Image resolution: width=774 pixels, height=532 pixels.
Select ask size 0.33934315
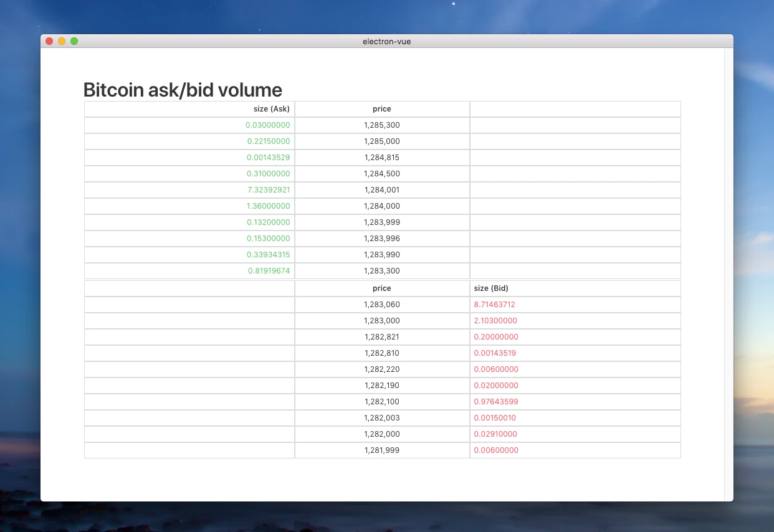tap(268, 255)
